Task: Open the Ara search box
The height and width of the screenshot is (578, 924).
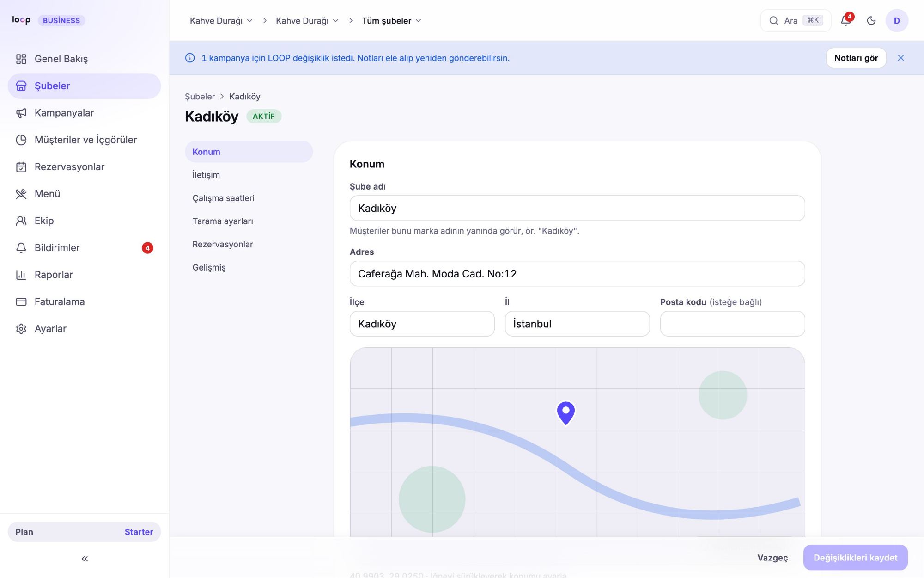Action: 796,20
